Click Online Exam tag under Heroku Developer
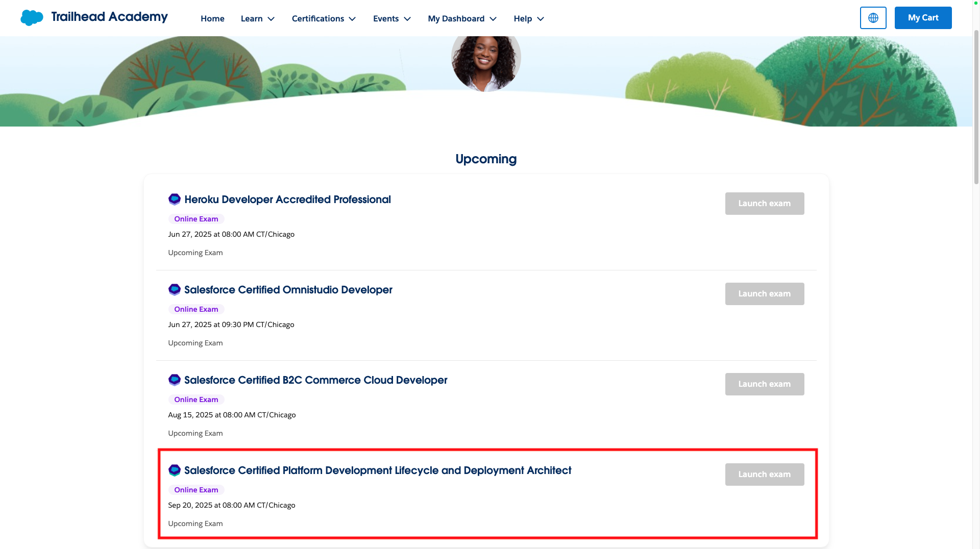This screenshot has width=980, height=549. pos(196,219)
